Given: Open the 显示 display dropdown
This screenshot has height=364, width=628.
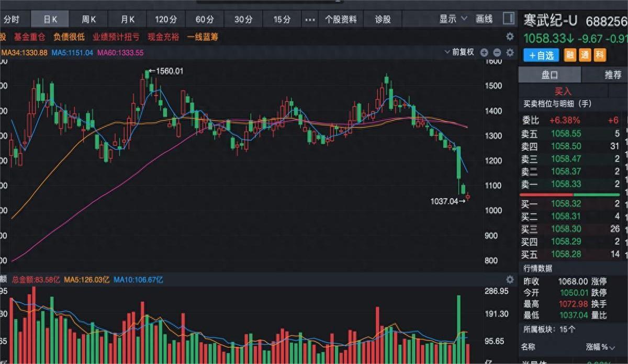Looking at the screenshot, I should 453,19.
